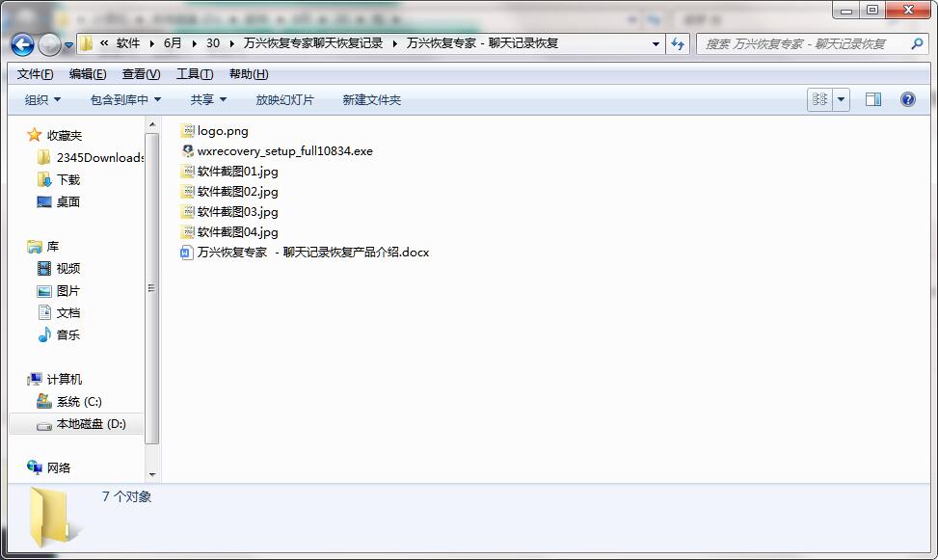Select 库 in navigation pane
The width and height of the screenshot is (938, 560).
[53, 247]
